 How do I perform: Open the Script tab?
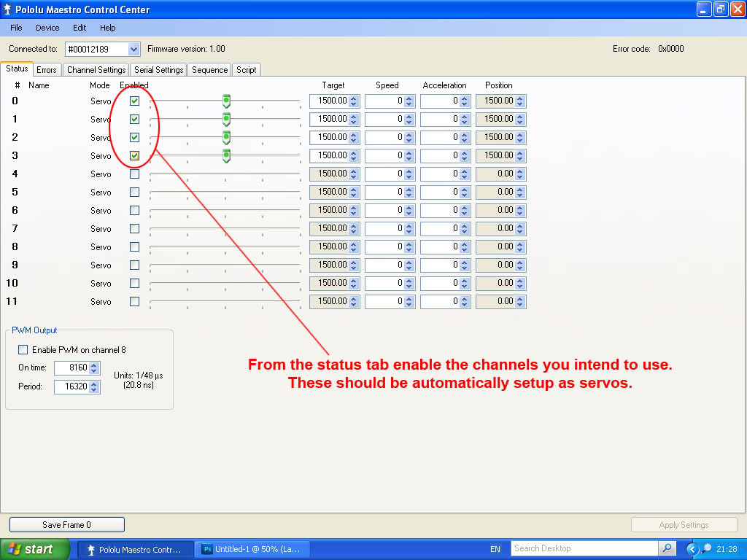tap(247, 70)
